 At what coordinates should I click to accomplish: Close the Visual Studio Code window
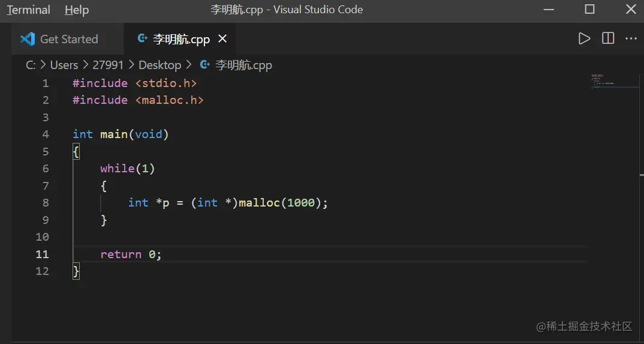(x=631, y=10)
